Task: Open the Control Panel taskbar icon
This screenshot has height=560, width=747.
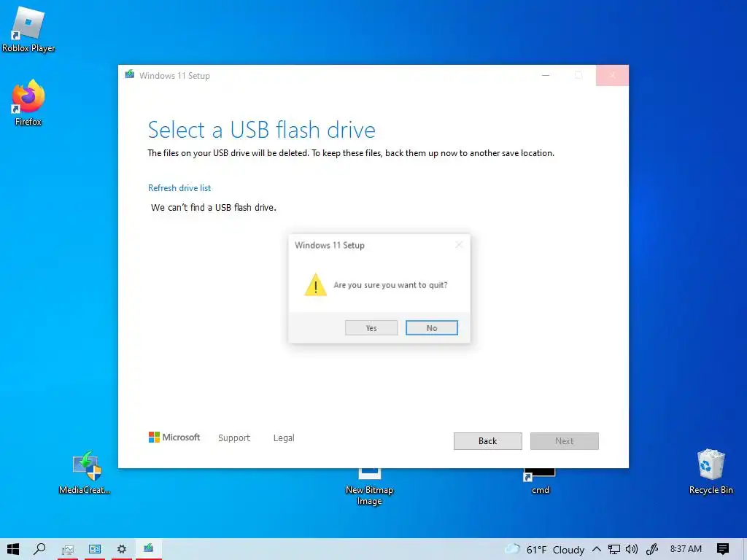Action: [95, 549]
